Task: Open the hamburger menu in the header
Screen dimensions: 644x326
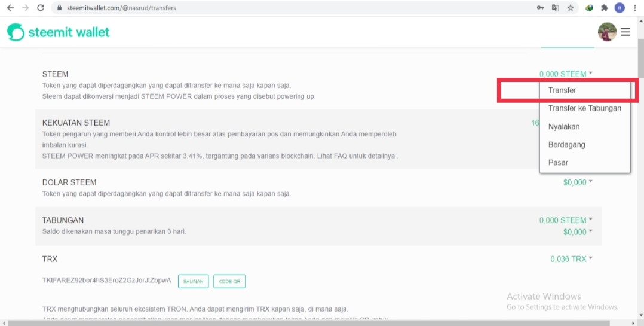Action: 625,32
